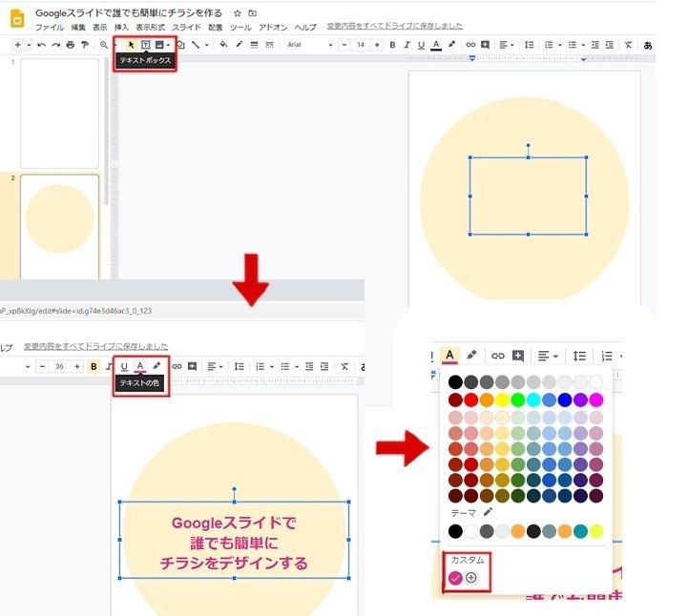Select the text box tool icon
This screenshot has height=616, width=688.
click(x=145, y=45)
